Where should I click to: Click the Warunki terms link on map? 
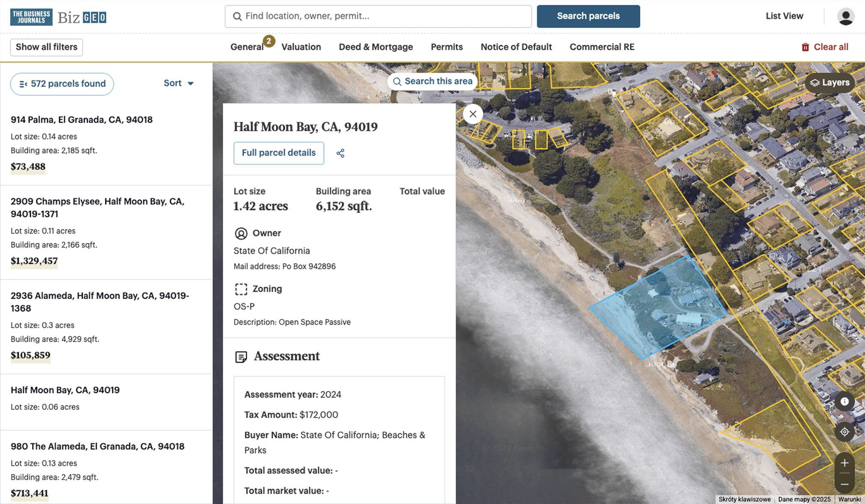pos(850,499)
